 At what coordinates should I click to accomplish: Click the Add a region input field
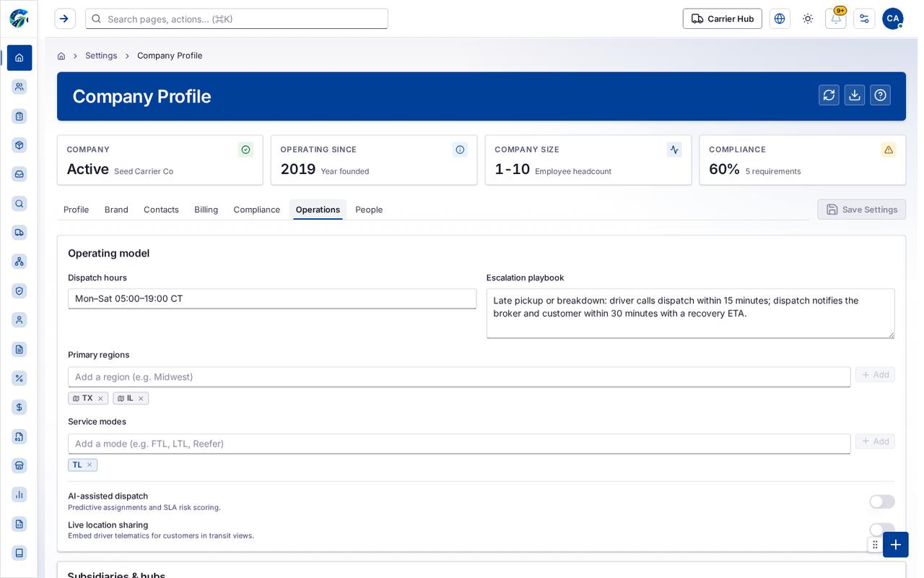[459, 377]
